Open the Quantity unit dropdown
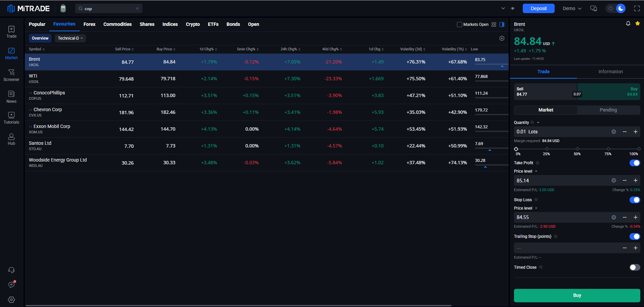Viewport: 644px width, 307px height. tap(538, 123)
